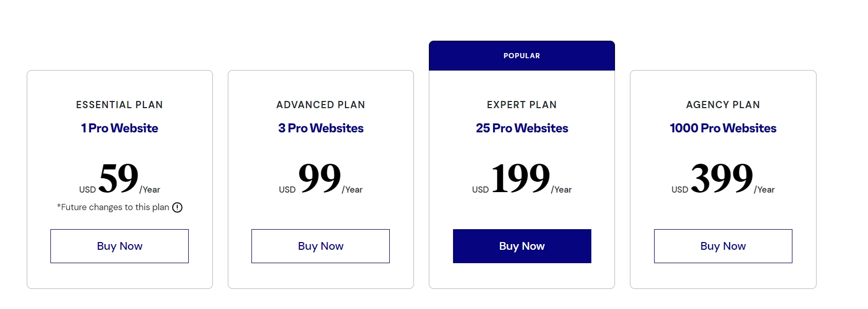Select the AGENCY PLAN heading
This screenshot has height=309, width=868.
point(722,105)
